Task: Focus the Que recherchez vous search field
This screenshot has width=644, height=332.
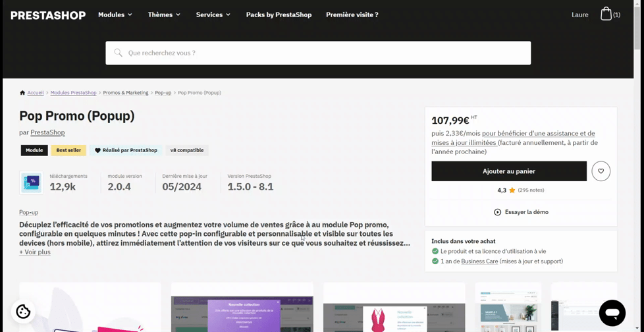Action: click(318, 53)
